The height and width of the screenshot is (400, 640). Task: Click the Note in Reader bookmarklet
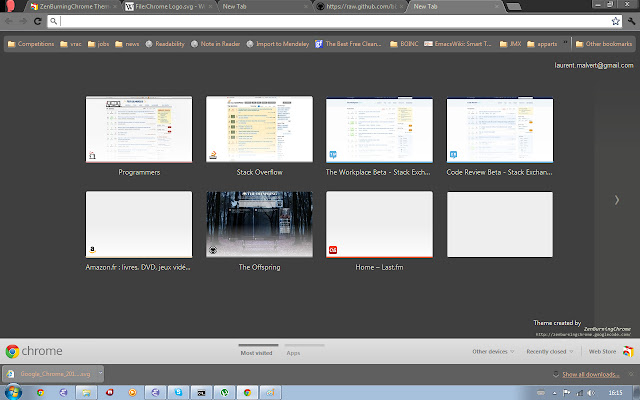click(216, 44)
